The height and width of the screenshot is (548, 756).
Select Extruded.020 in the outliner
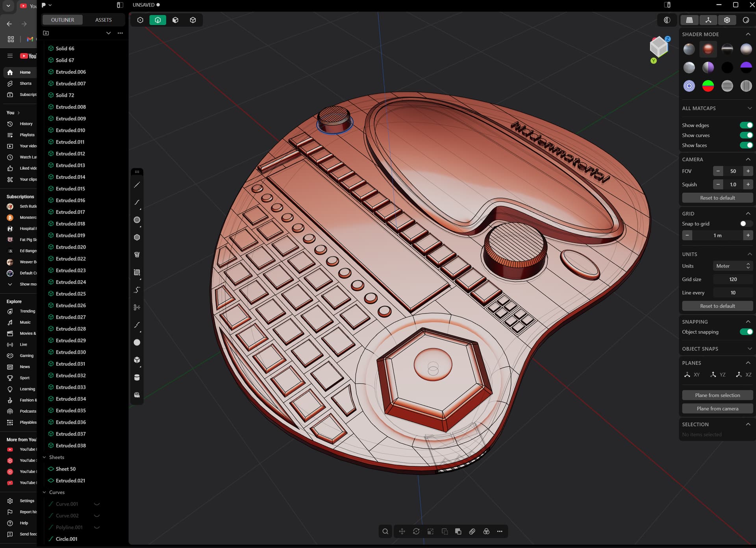click(x=71, y=247)
